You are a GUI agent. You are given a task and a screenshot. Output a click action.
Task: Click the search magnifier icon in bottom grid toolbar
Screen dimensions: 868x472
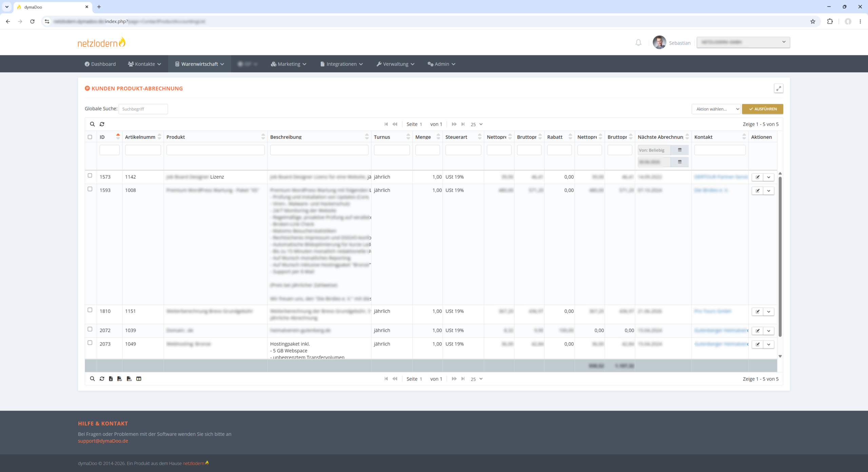click(x=92, y=379)
